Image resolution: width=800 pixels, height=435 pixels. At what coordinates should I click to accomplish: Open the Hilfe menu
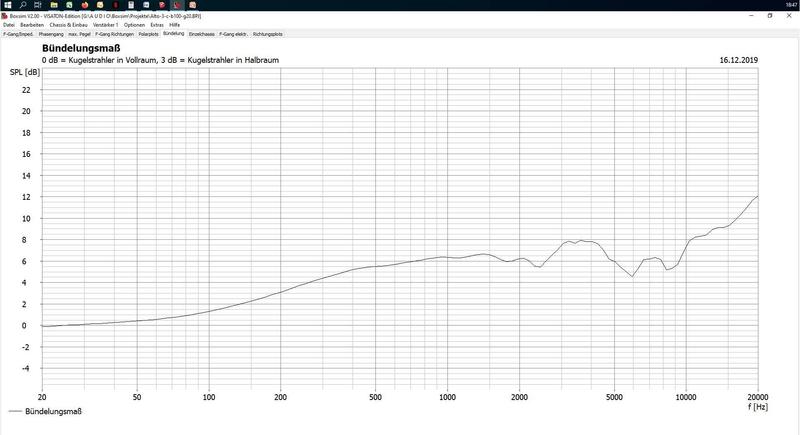click(174, 24)
